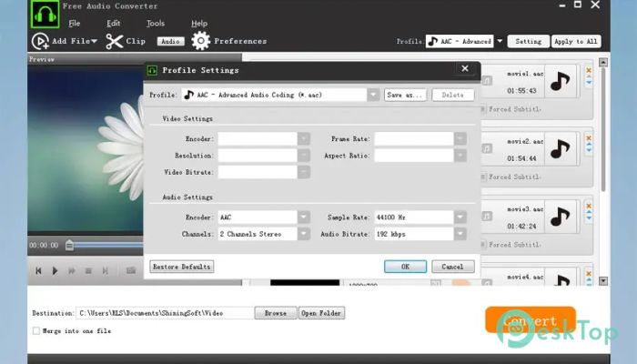Click the Browse button
The image size is (637, 364).
click(x=276, y=313)
